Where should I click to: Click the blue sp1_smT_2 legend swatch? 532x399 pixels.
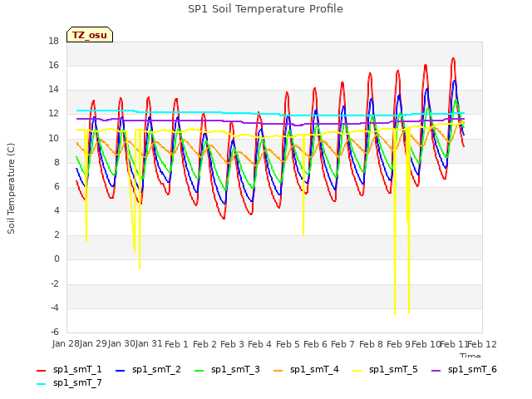point(120,371)
